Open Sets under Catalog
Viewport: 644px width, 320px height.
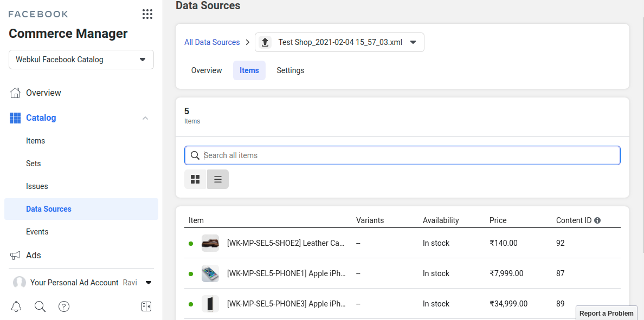point(33,164)
